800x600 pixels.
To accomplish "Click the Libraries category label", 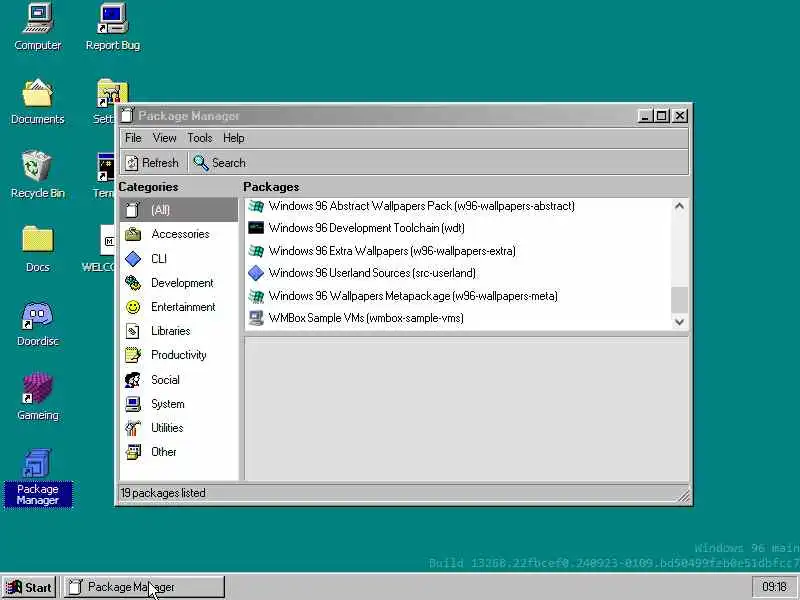I will tap(170, 331).
